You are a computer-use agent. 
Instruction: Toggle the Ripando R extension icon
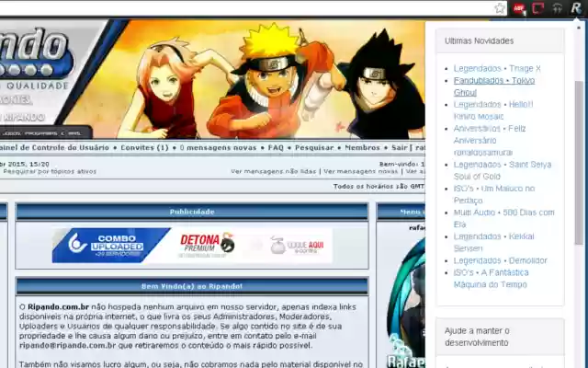[x=576, y=8]
